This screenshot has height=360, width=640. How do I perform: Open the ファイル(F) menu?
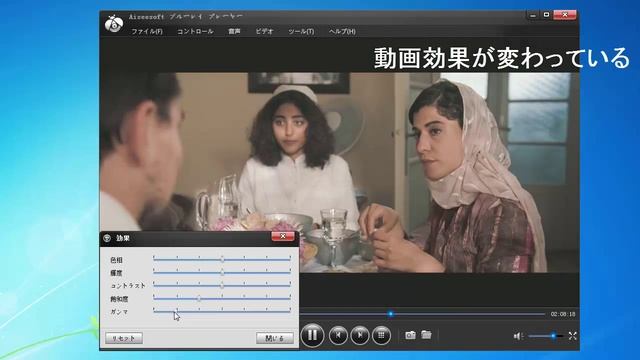(147, 31)
